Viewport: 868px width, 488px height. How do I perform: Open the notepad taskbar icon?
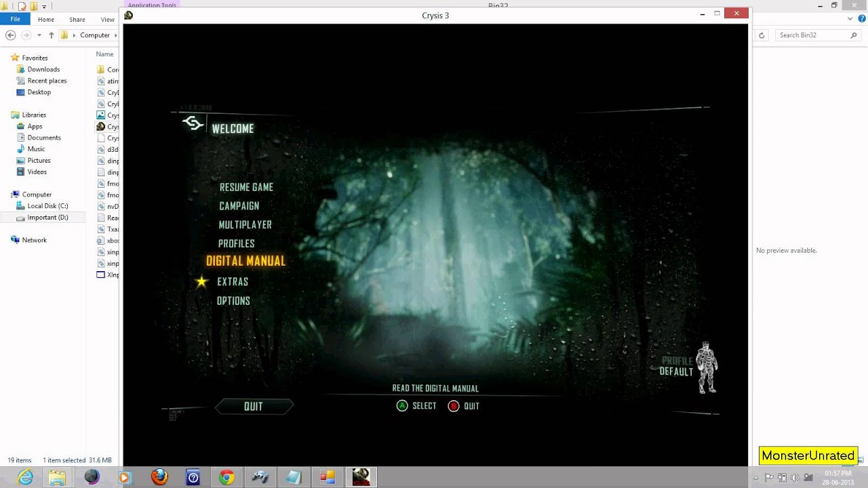(294, 477)
